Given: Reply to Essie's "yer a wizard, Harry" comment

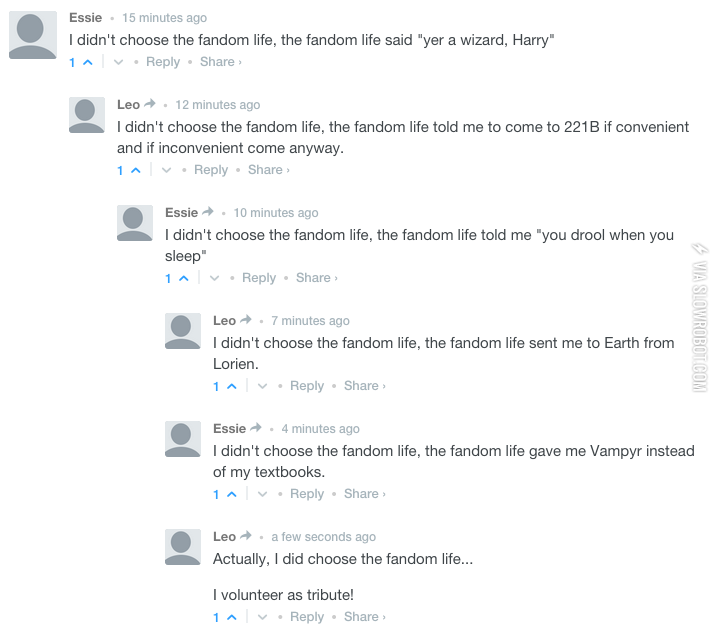Looking at the screenshot, I should pyautogui.click(x=163, y=62).
